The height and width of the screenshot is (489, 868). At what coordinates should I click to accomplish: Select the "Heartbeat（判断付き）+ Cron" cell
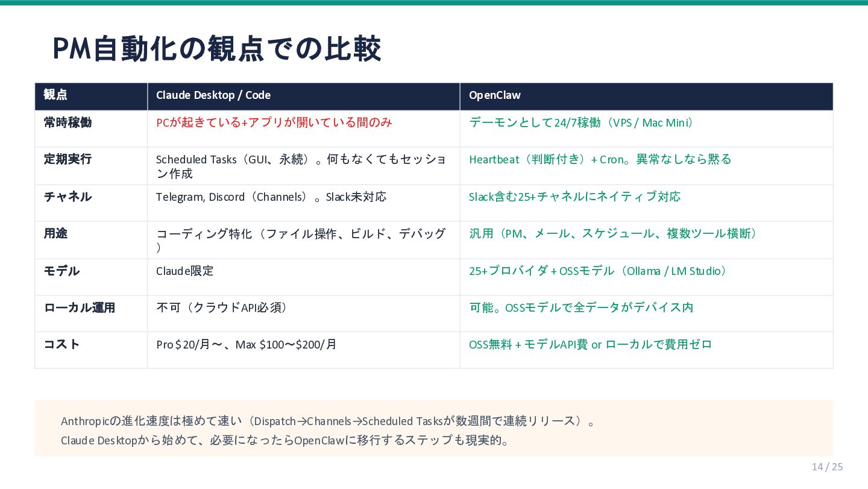(600, 159)
